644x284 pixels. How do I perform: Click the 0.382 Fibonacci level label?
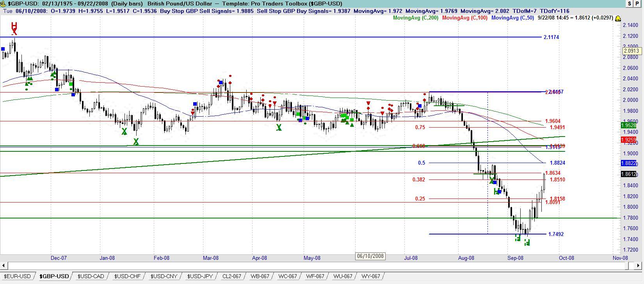(419, 179)
